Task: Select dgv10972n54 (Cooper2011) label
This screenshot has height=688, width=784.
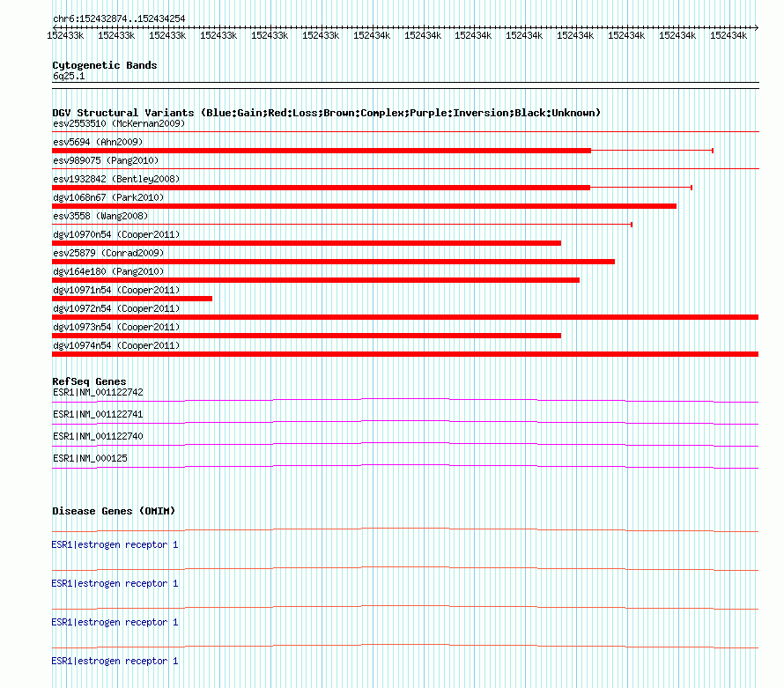Action: click(x=116, y=308)
